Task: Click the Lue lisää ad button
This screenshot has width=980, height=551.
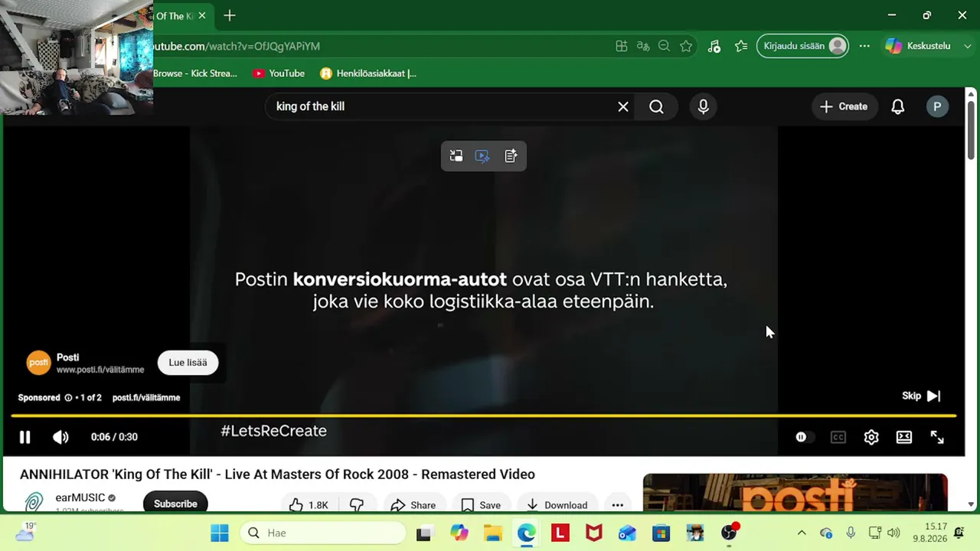Action: coord(188,363)
